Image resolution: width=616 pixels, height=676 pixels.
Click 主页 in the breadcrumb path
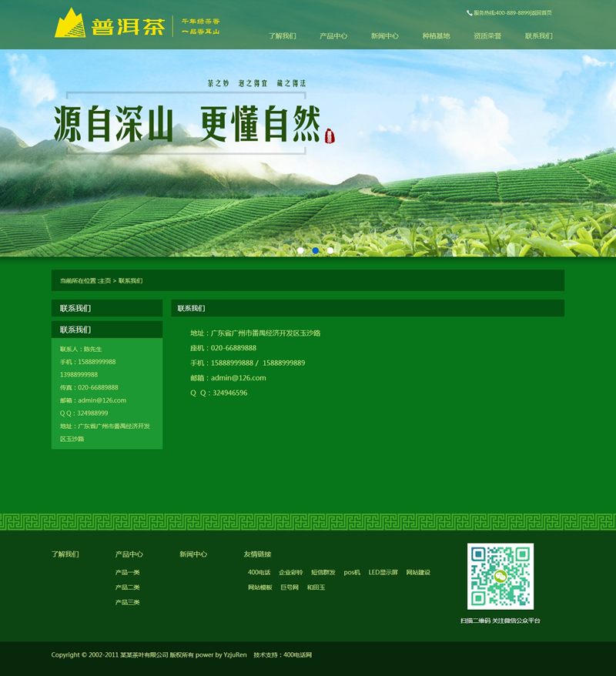coord(105,281)
